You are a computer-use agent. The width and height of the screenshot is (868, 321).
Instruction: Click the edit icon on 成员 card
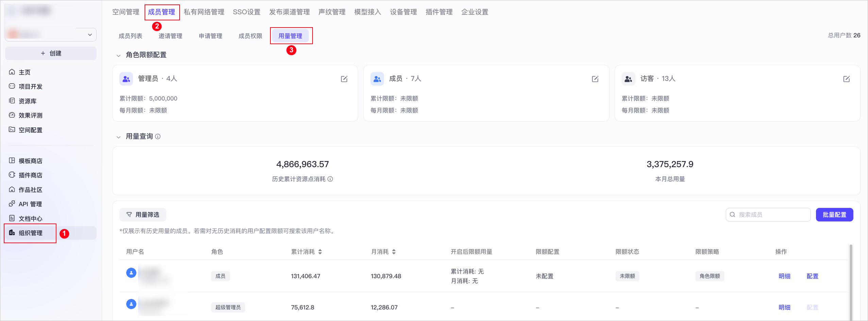[595, 79]
